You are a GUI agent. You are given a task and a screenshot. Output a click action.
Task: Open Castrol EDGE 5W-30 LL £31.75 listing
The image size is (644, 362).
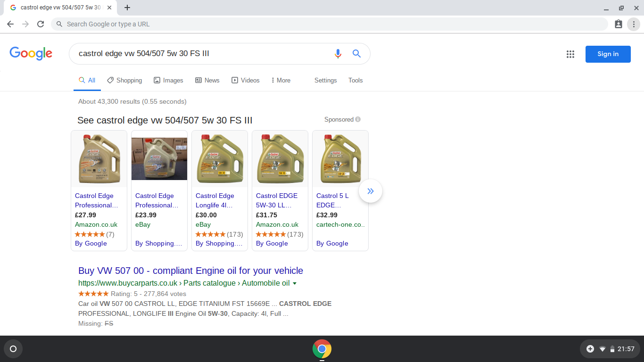[x=277, y=200]
